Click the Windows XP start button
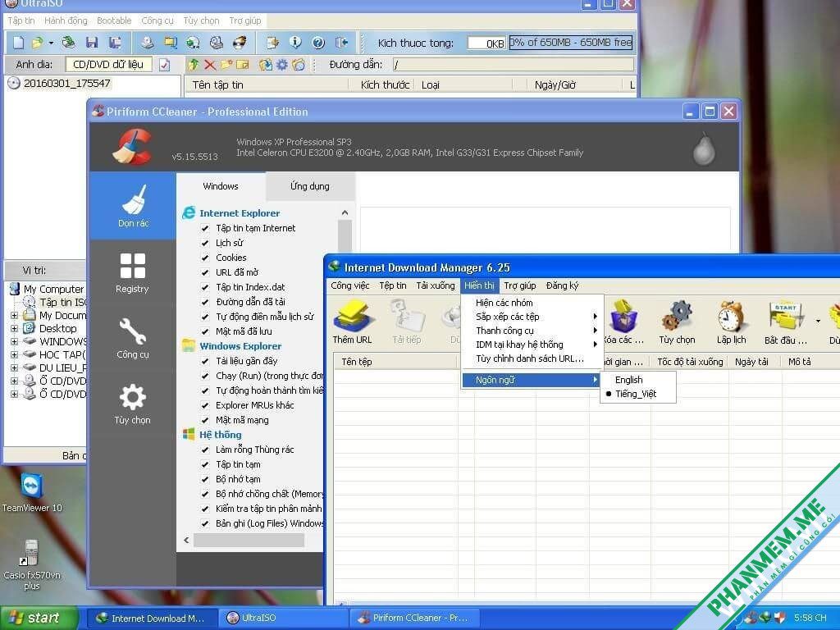 [x=39, y=619]
